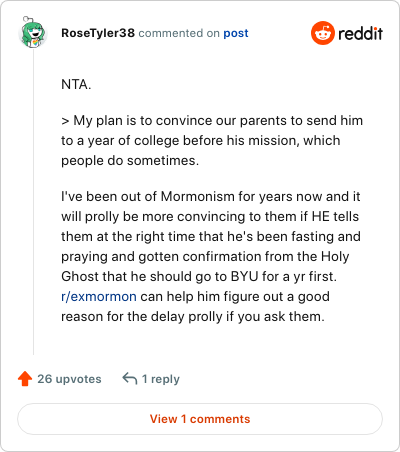This screenshot has width=400, height=452.
Task: Click the capitalized word "HE" in the comment
Action: (321, 216)
